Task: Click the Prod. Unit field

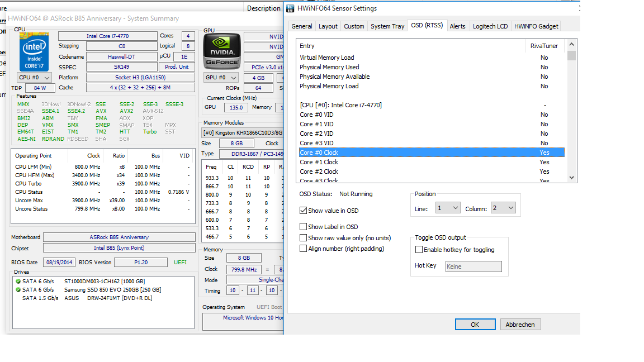Action: 177,67
